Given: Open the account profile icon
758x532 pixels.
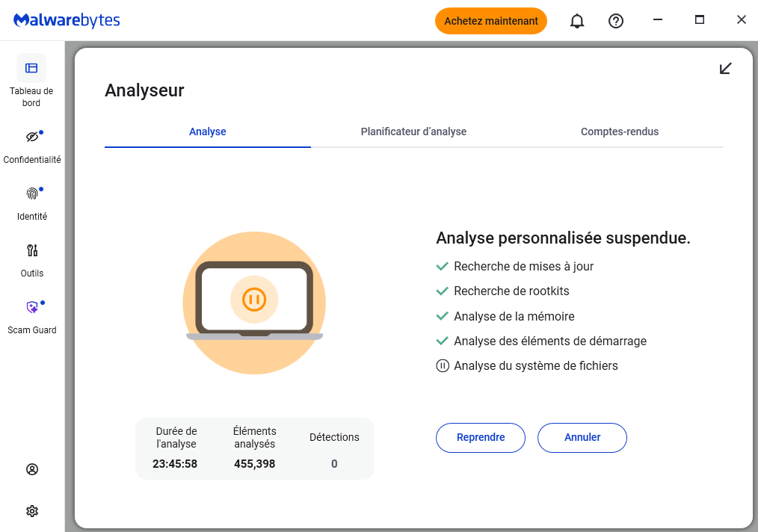Looking at the screenshot, I should [x=32, y=469].
